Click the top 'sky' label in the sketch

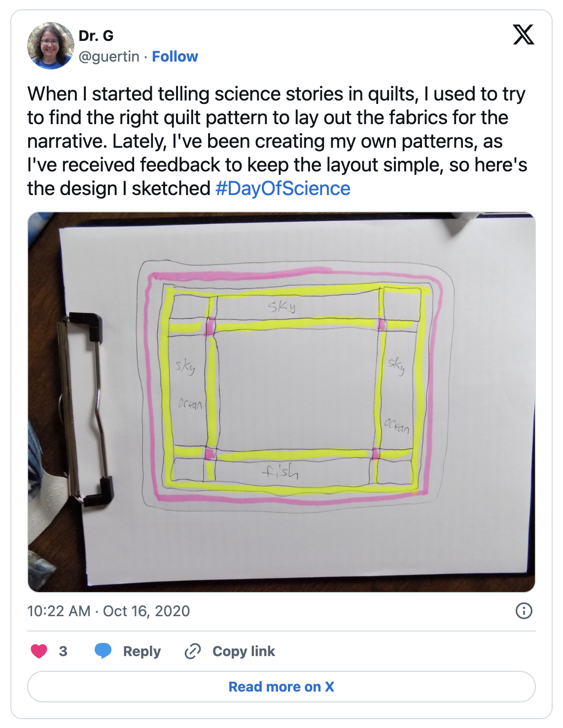(282, 307)
